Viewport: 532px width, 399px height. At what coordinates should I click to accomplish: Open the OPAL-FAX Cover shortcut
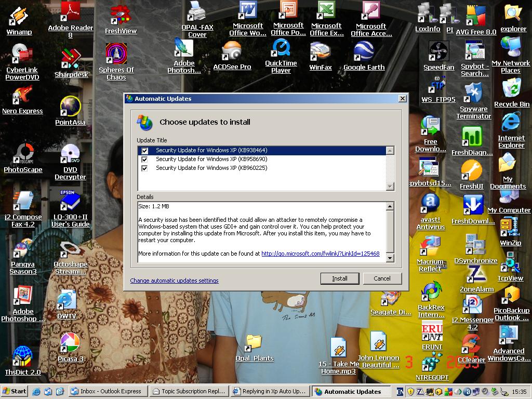coord(197,20)
